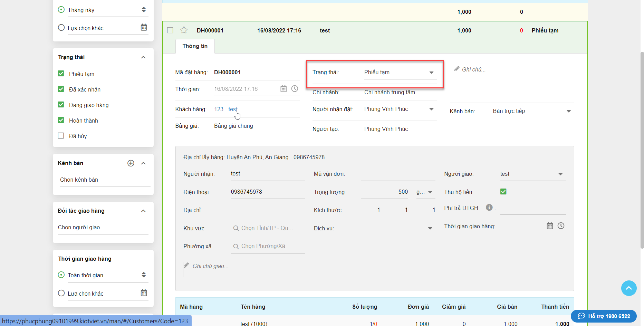Switch to the Thông tin tab
This screenshot has width=644, height=326.
195,46
